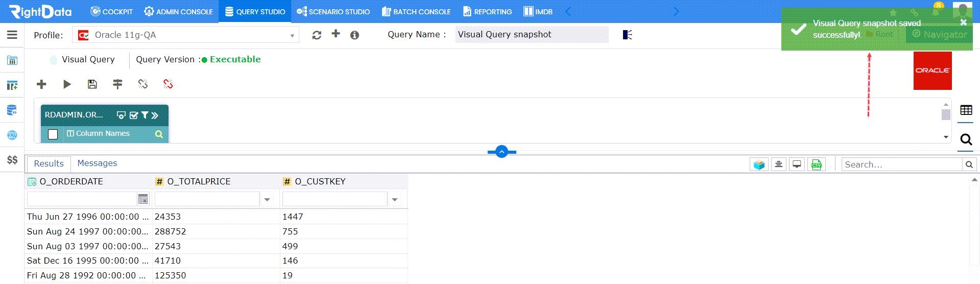
Task: Navigate top menu right with the arrow
Action: point(676,11)
